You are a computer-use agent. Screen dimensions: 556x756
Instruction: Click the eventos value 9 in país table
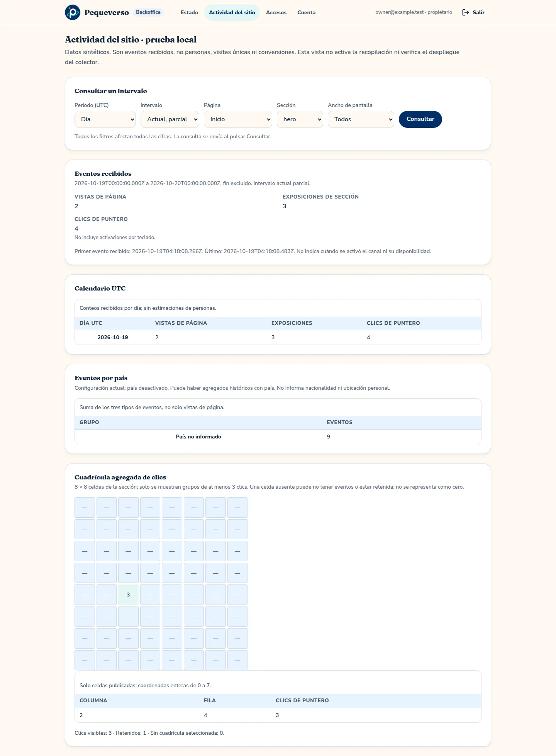329,437
